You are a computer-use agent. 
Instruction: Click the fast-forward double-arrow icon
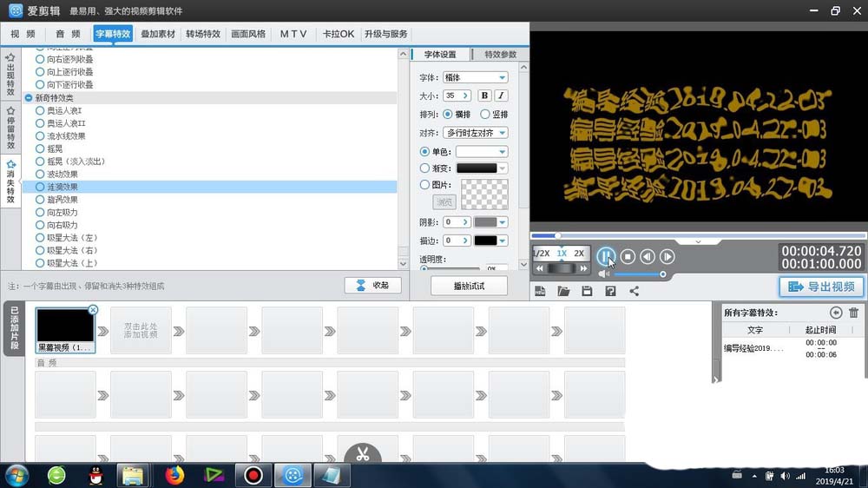[x=583, y=268]
